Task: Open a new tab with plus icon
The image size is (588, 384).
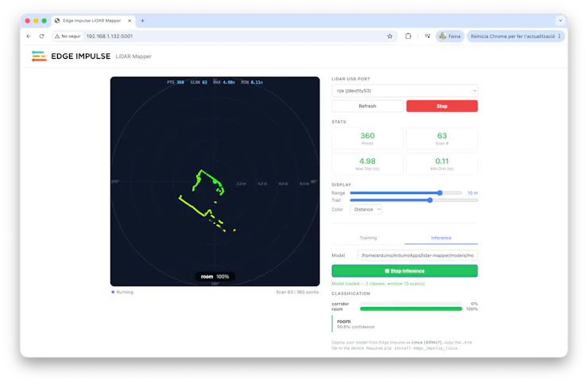Action: [x=142, y=21]
